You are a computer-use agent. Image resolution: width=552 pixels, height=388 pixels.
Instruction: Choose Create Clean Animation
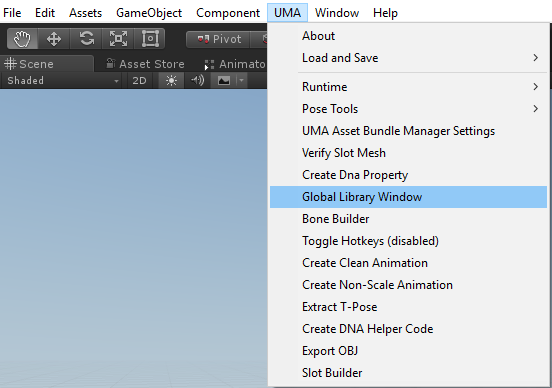point(408,263)
